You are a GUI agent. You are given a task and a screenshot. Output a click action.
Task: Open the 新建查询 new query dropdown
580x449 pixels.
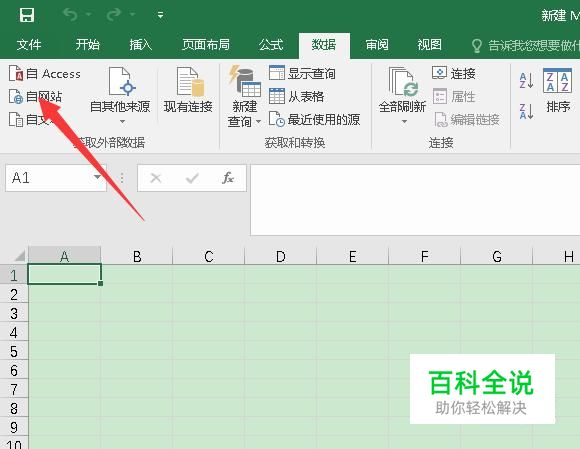pyautogui.click(x=244, y=96)
